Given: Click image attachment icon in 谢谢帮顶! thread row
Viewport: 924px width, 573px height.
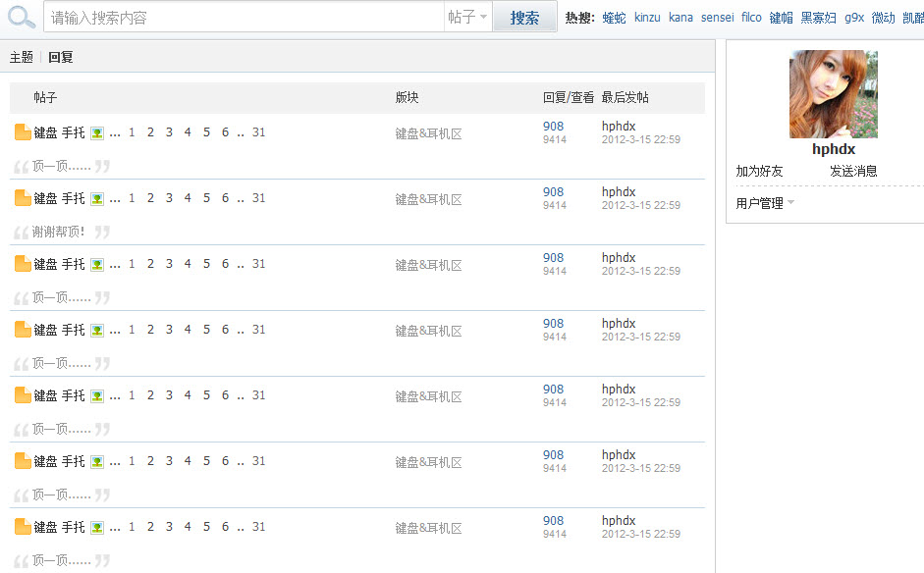Looking at the screenshot, I should (97, 199).
